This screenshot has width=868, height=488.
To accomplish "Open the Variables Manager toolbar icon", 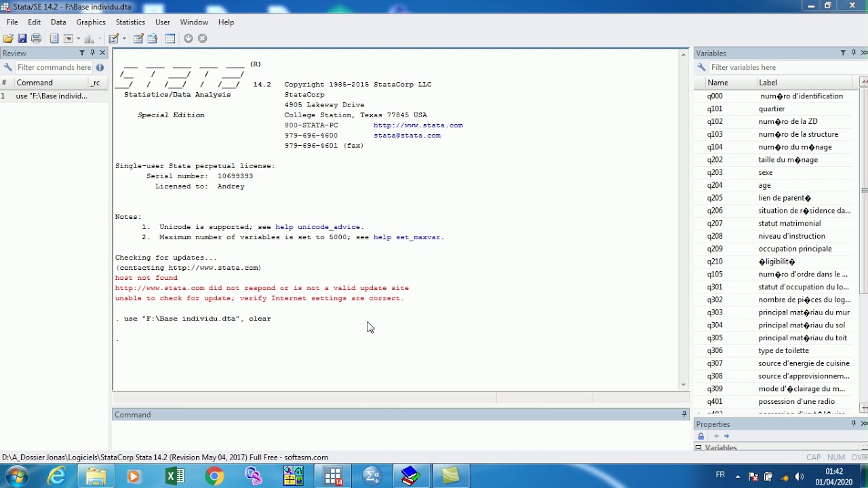I will [x=170, y=39].
